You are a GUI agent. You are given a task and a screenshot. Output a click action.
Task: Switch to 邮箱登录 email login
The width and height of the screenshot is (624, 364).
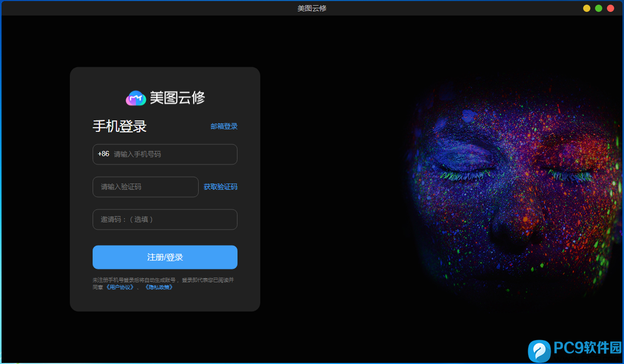(x=224, y=126)
